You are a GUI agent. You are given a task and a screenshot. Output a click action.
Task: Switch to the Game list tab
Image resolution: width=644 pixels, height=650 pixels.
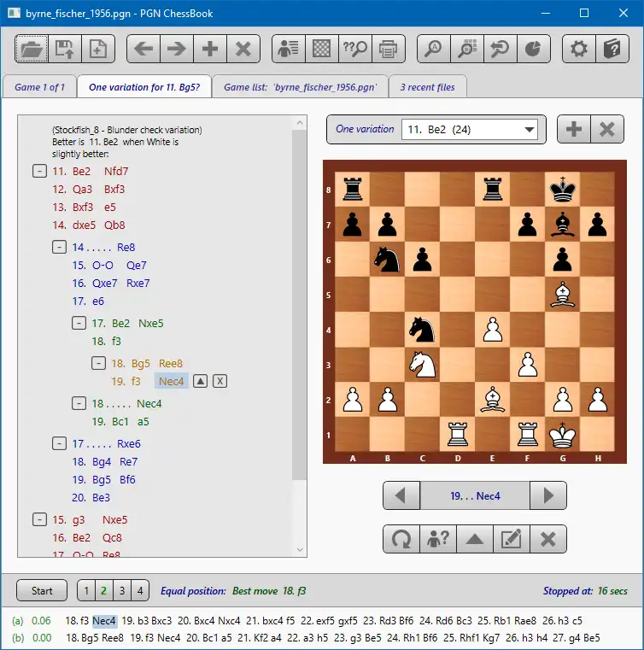point(300,87)
